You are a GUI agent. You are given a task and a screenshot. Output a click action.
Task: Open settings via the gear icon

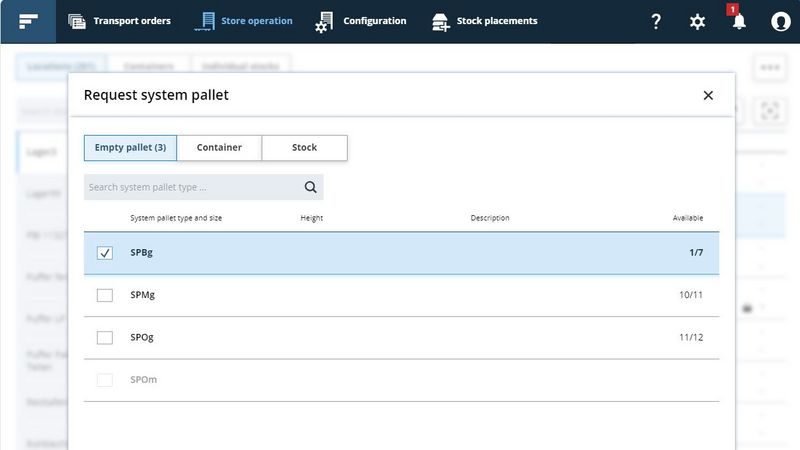pyautogui.click(x=698, y=21)
